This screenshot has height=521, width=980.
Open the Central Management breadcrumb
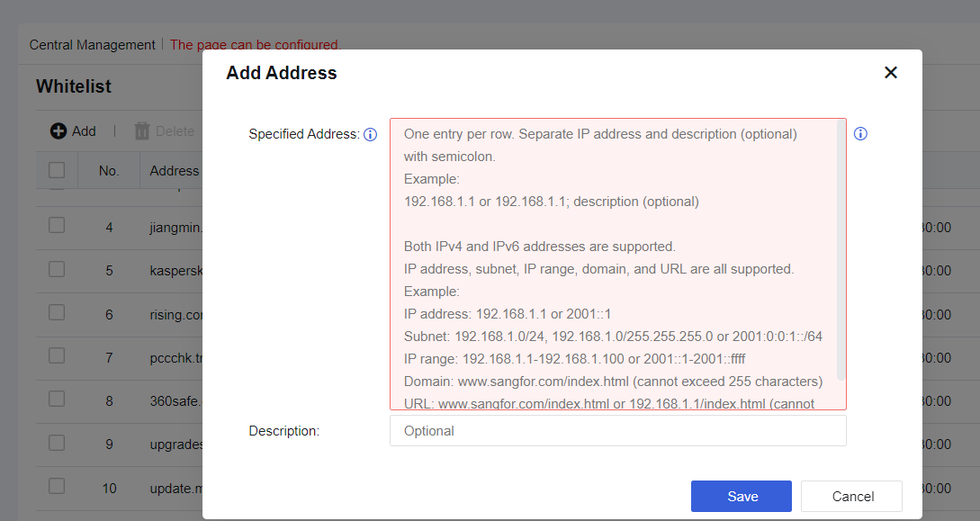[92, 45]
